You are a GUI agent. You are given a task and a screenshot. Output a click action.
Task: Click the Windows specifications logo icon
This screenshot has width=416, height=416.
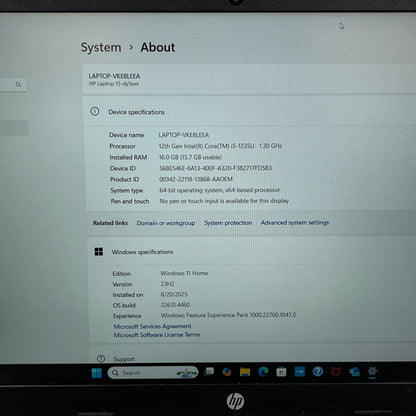(99, 252)
